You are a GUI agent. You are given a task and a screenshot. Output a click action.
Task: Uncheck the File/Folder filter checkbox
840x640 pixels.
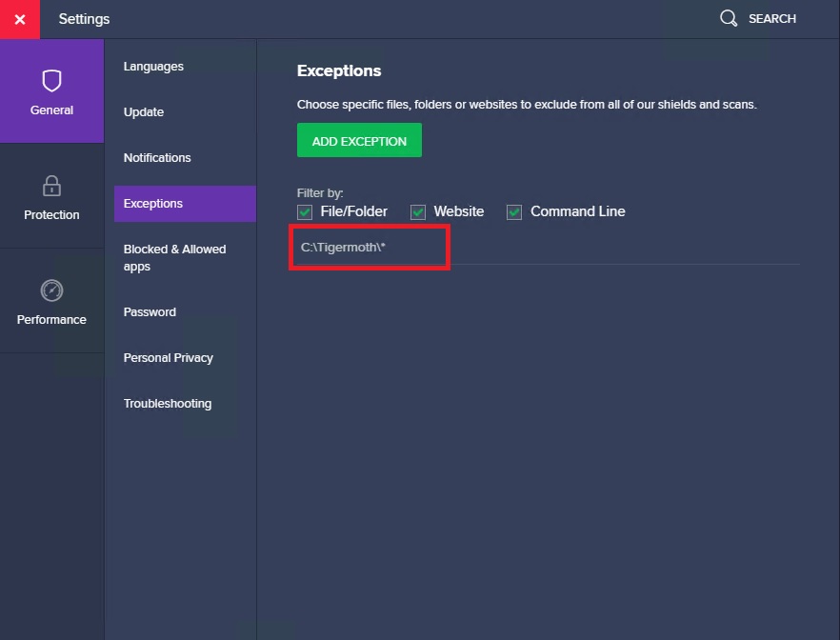[305, 212]
